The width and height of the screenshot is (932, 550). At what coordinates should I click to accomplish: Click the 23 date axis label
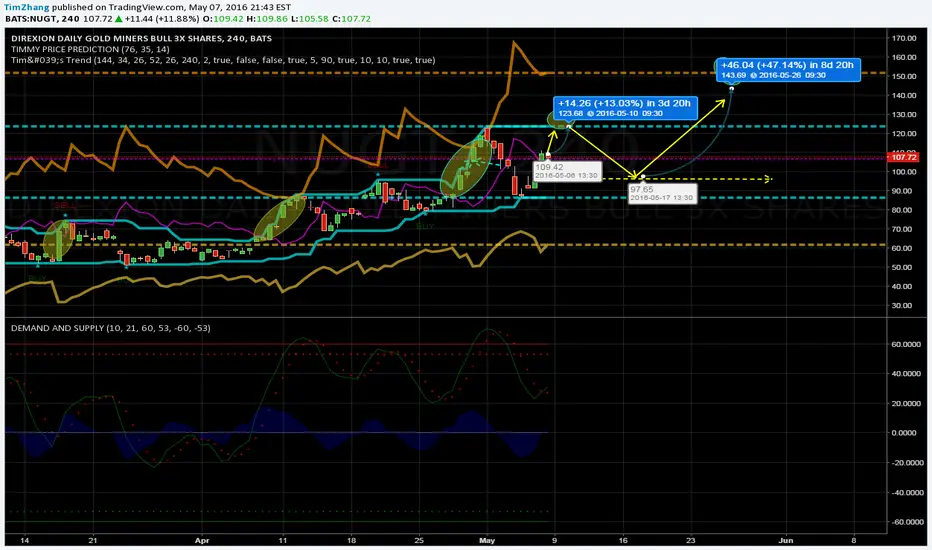pyautogui.click(x=690, y=540)
